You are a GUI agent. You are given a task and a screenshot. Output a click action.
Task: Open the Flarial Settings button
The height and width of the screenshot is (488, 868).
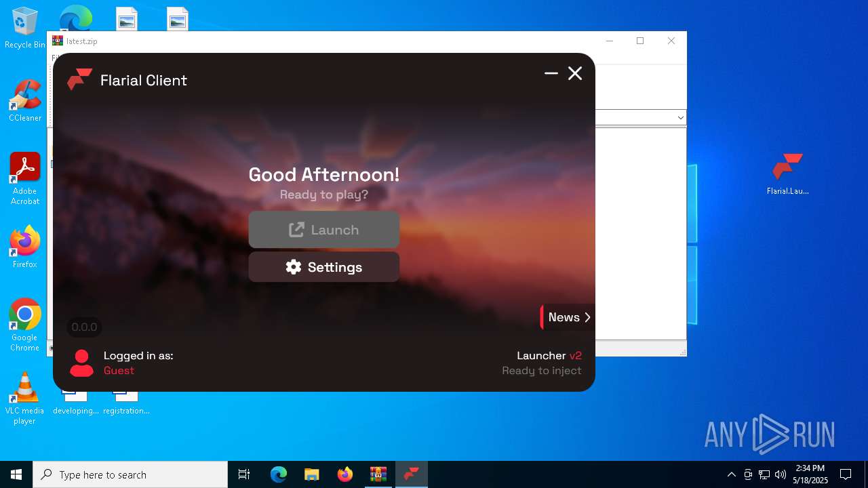pyautogui.click(x=323, y=267)
